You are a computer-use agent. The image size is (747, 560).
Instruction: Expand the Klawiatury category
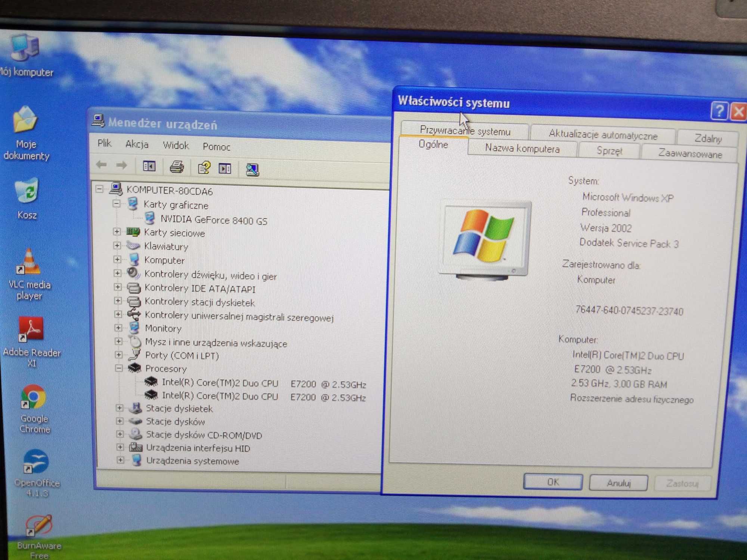[x=117, y=246]
